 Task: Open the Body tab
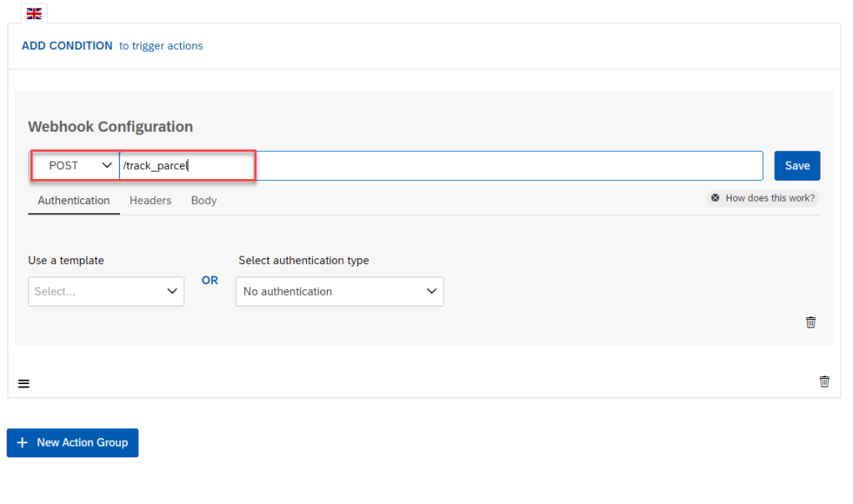(x=203, y=201)
